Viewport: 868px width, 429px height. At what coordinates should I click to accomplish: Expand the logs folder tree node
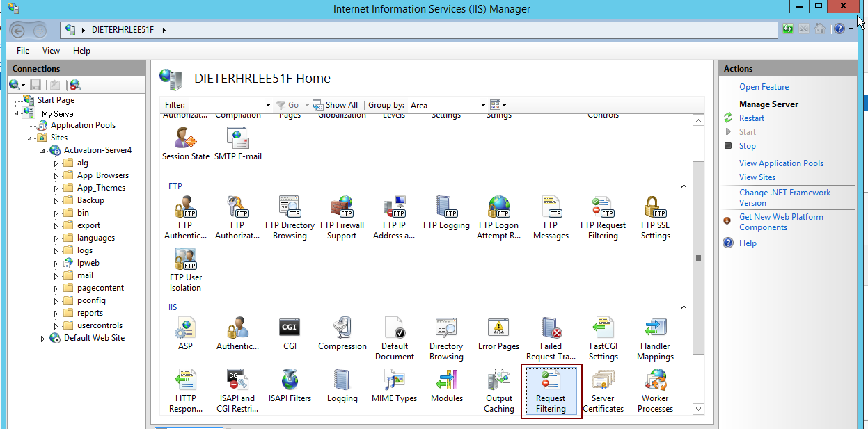coord(56,250)
